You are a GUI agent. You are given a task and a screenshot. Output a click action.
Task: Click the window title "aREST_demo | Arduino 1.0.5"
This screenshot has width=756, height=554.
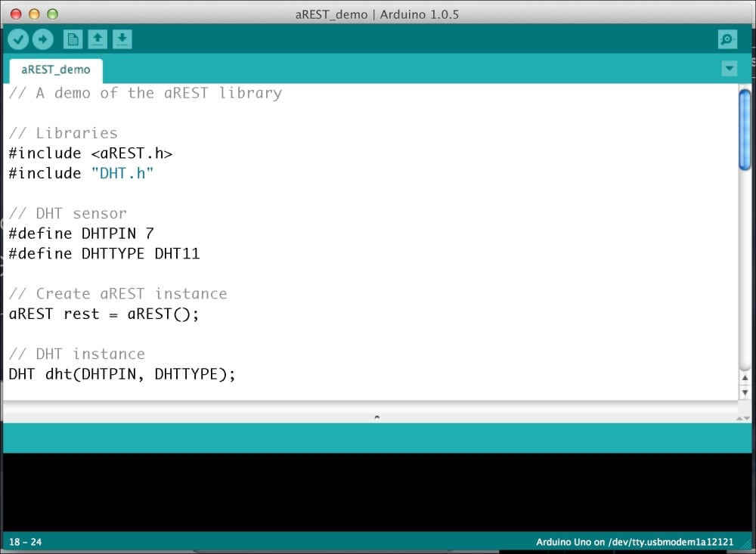click(377, 14)
